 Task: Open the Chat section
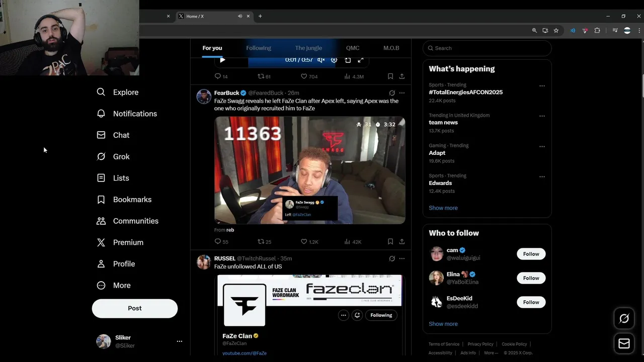113,135
